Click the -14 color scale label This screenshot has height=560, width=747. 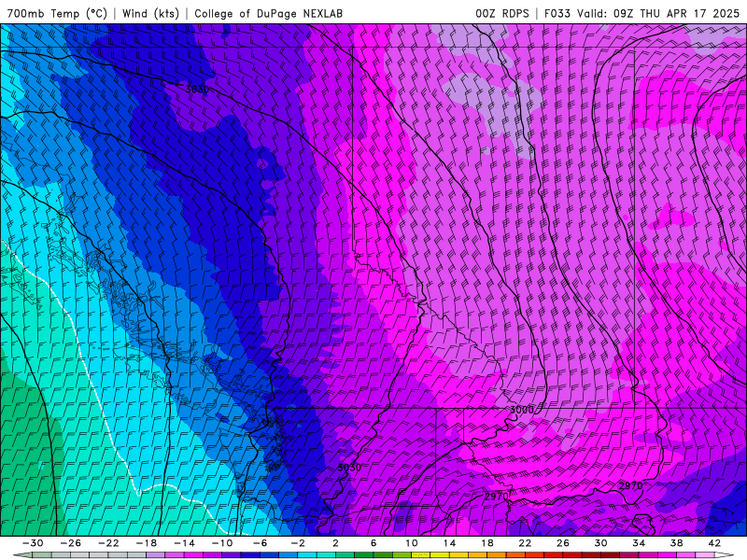click(x=184, y=543)
